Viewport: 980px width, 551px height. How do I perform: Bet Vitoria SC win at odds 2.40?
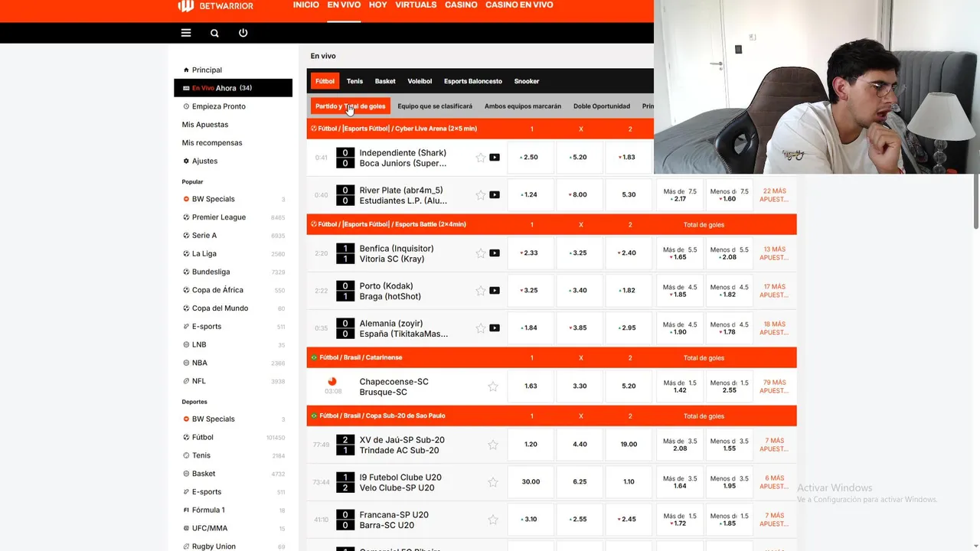[629, 253]
